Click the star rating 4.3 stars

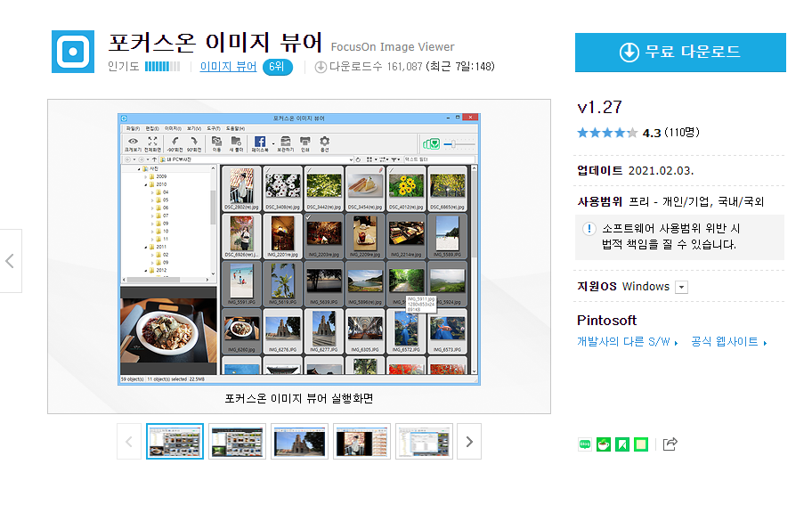607,133
